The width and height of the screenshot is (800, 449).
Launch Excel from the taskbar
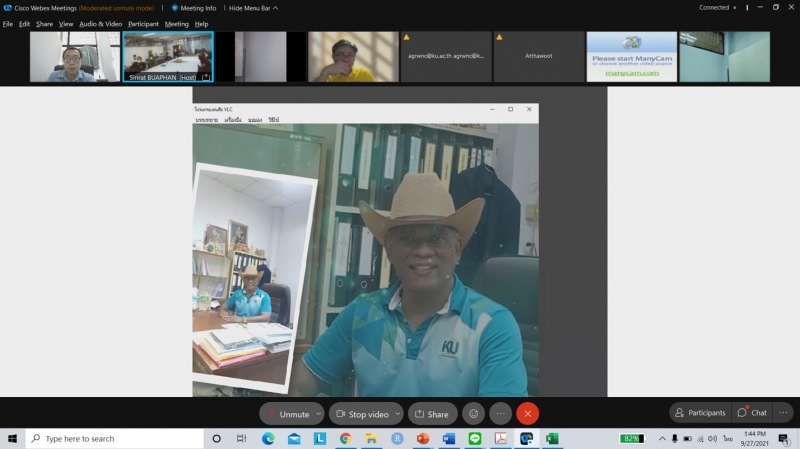pos(551,438)
